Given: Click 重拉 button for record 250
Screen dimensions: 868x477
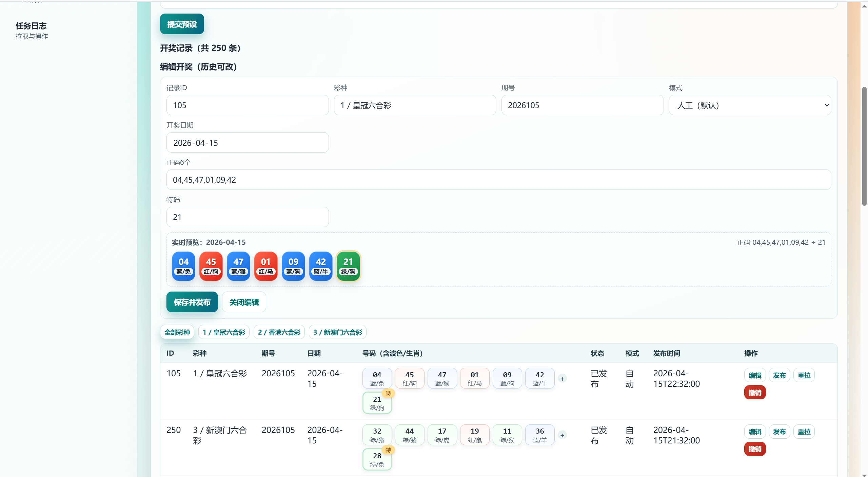Looking at the screenshot, I should point(804,432).
